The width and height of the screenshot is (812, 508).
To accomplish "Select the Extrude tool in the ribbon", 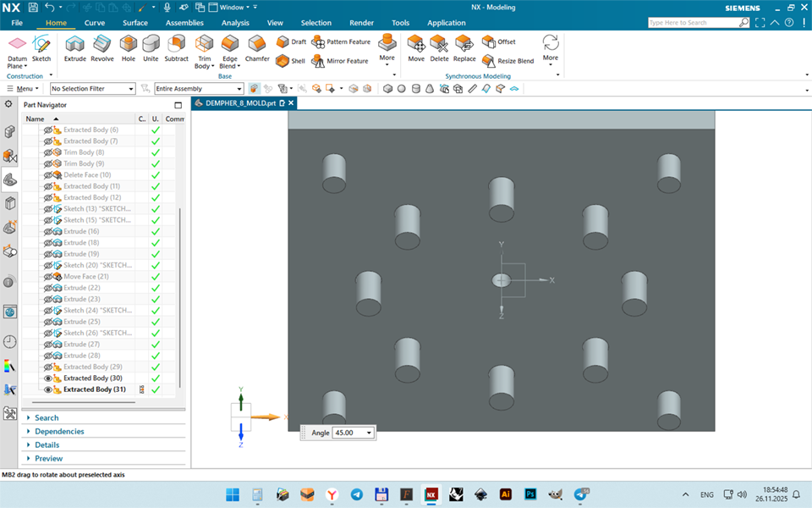I will [75, 49].
